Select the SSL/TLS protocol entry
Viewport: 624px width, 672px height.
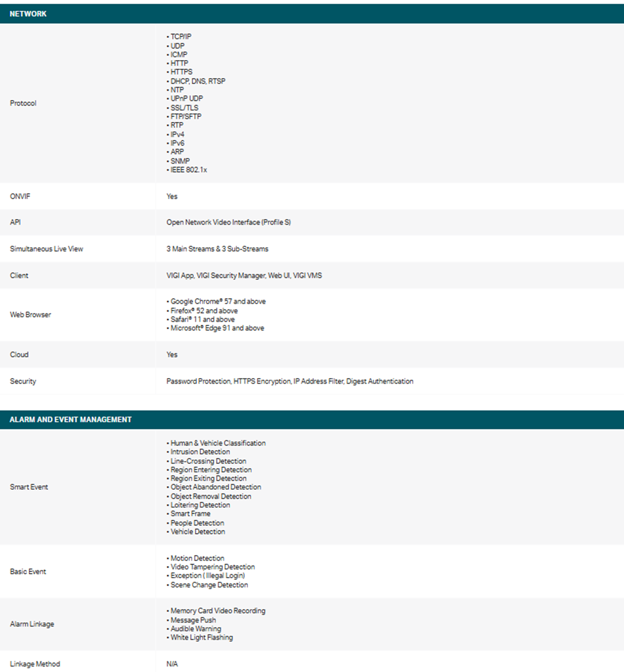pyautogui.click(x=184, y=108)
